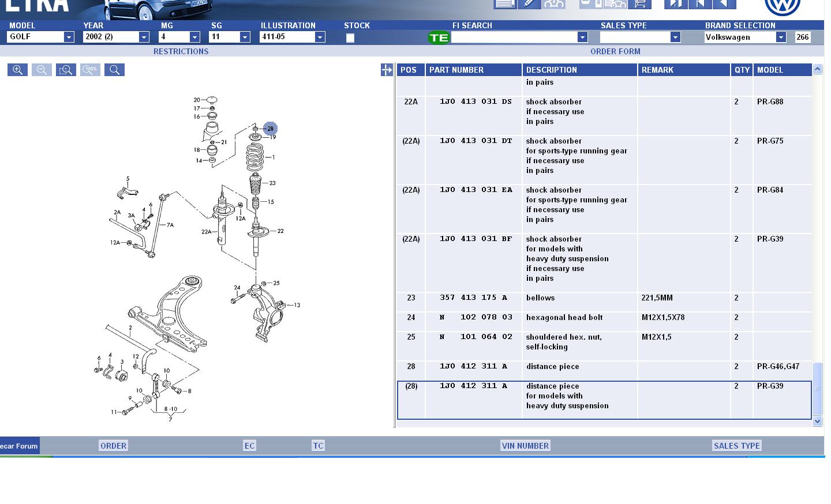
Task: Click callout number 20 in the illustration
Action: (197, 100)
